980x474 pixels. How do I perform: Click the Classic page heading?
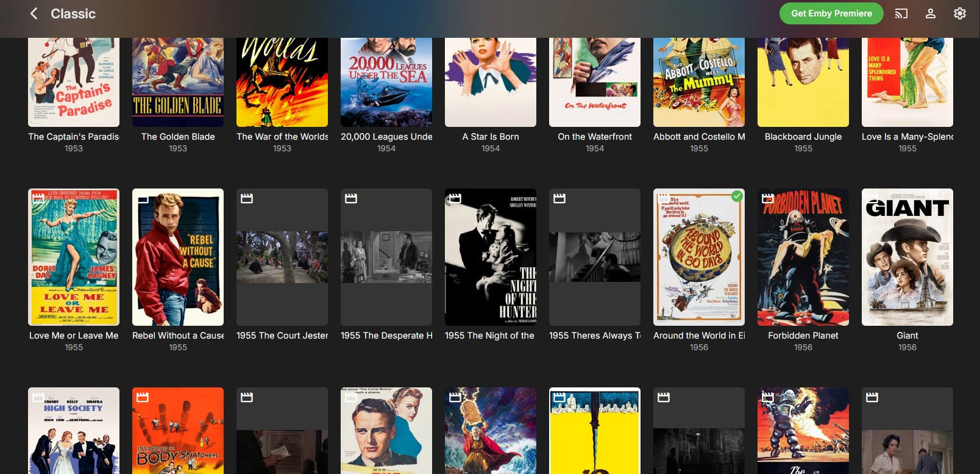point(73,13)
